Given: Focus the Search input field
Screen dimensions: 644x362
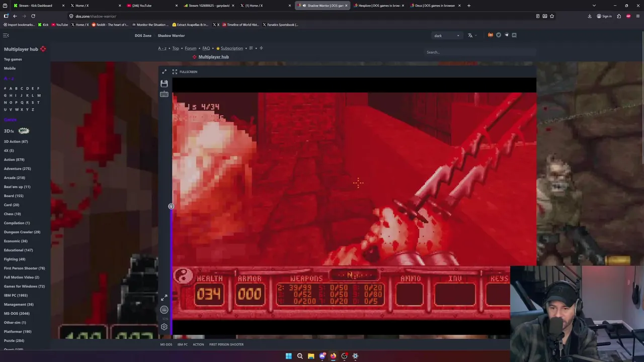Looking at the screenshot, I should click(x=480, y=52).
